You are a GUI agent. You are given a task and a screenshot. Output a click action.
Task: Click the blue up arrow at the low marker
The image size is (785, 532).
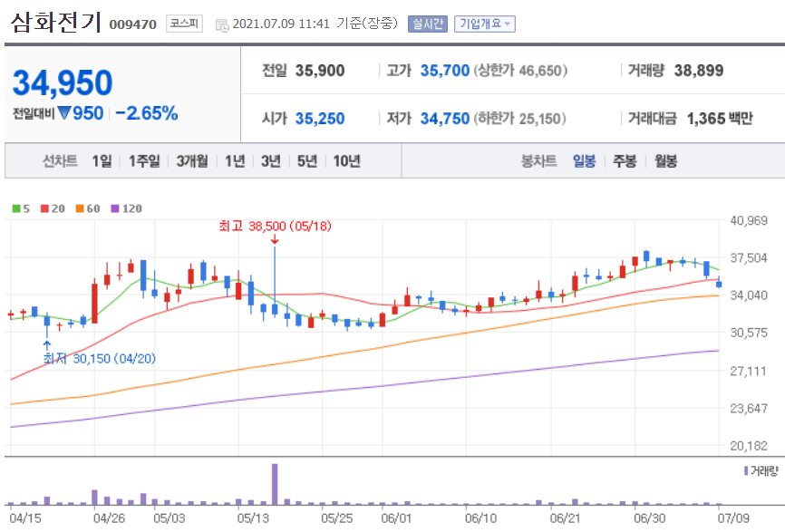click(x=47, y=345)
